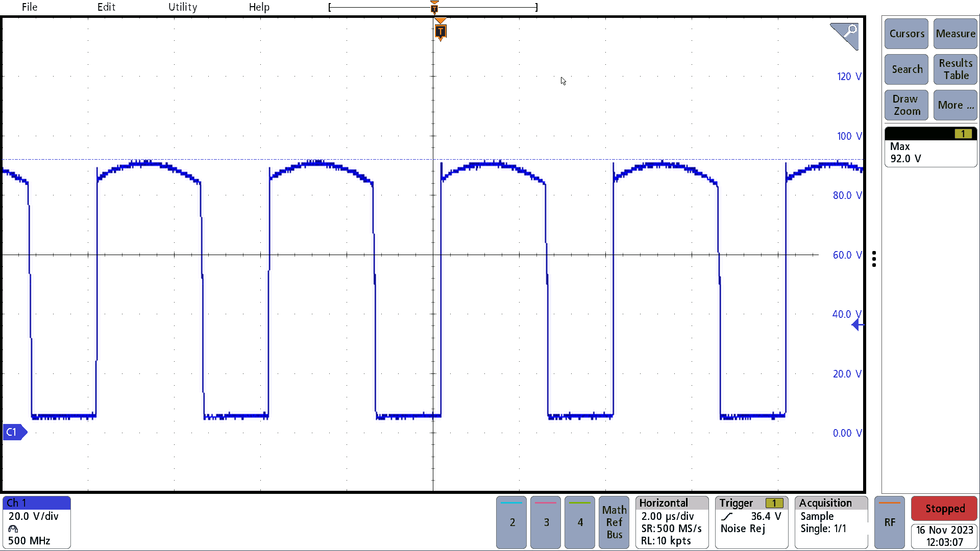The height and width of the screenshot is (551, 980).
Task: Turn on channel 3
Action: click(x=546, y=522)
